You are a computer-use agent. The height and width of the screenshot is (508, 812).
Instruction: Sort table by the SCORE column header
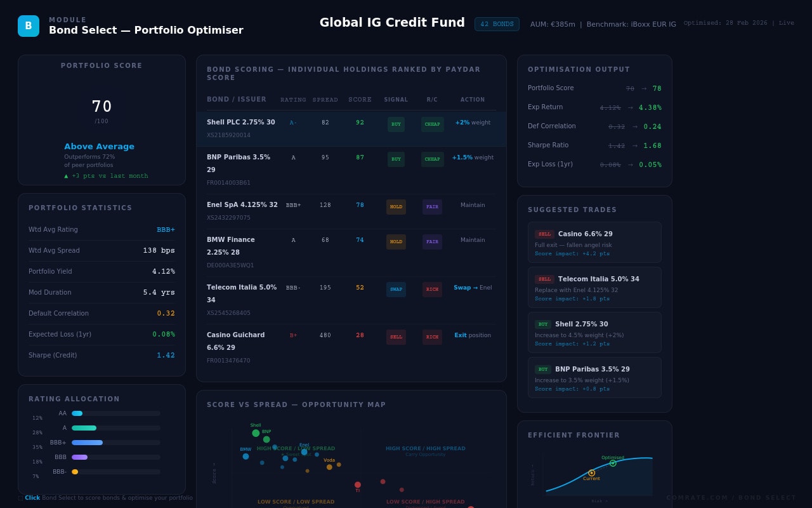(x=360, y=100)
